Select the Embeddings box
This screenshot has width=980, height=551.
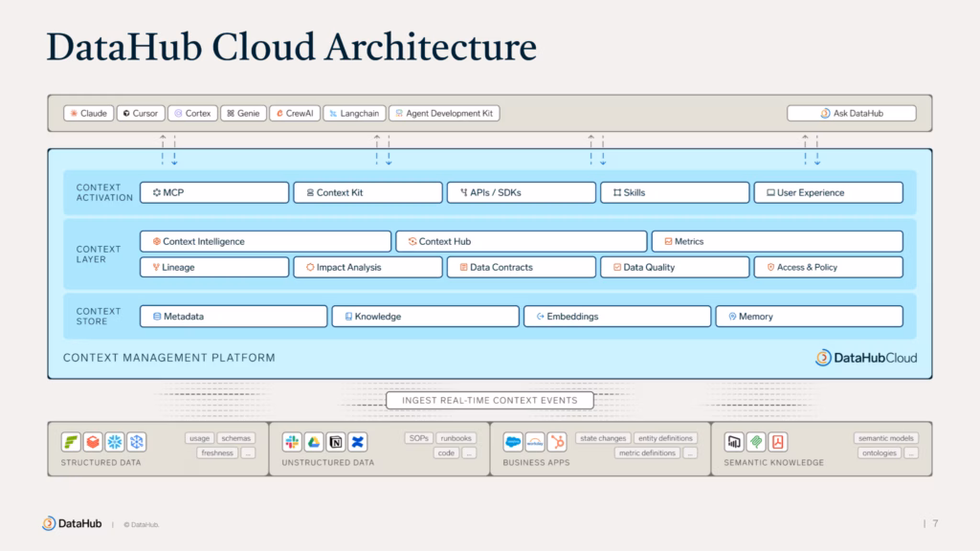click(x=617, y=316)
